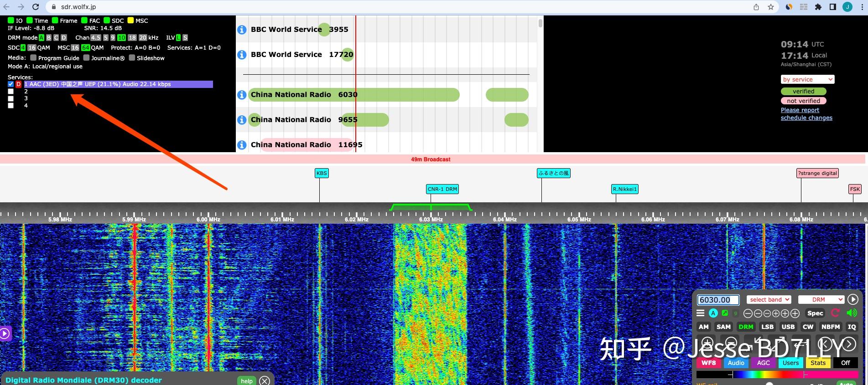This screenshot has width=868, height=385.
Task: Check the service 2 checkbox
Action: (11, 92)
